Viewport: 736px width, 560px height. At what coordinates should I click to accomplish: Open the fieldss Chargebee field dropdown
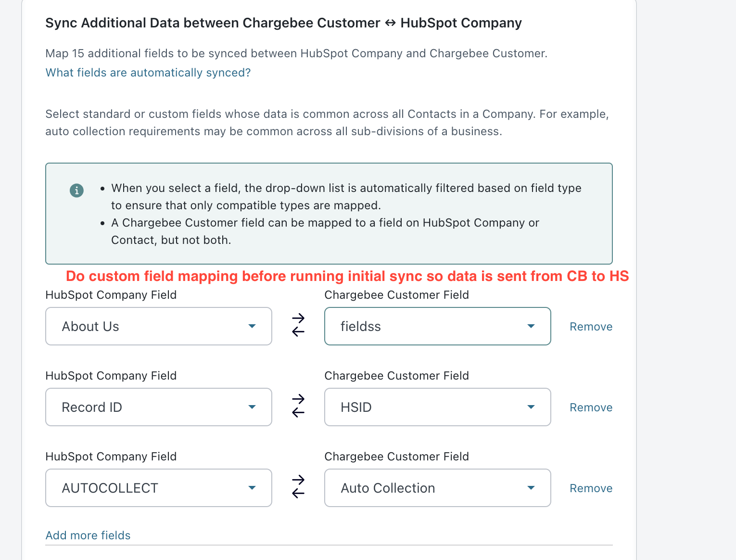437,326
